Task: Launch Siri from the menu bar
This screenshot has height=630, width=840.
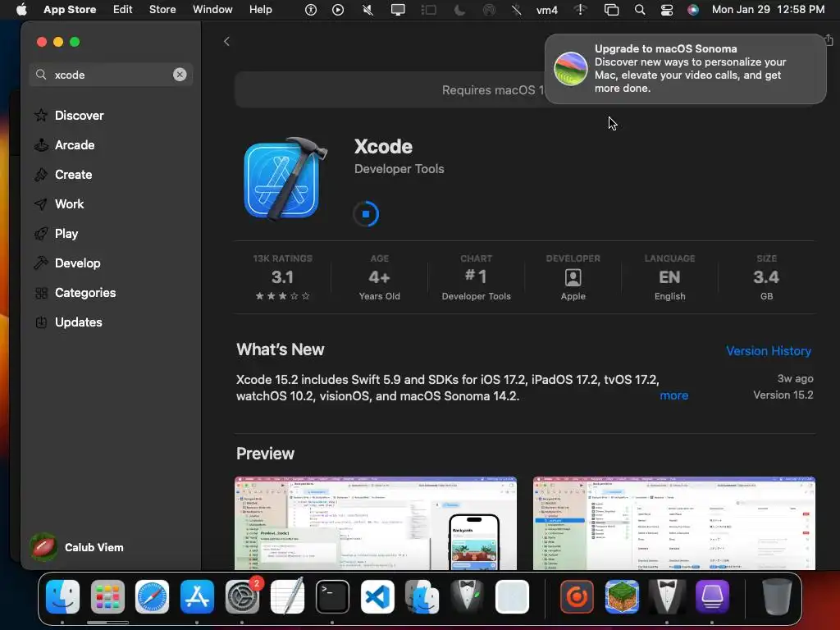Action: point(693,10)
